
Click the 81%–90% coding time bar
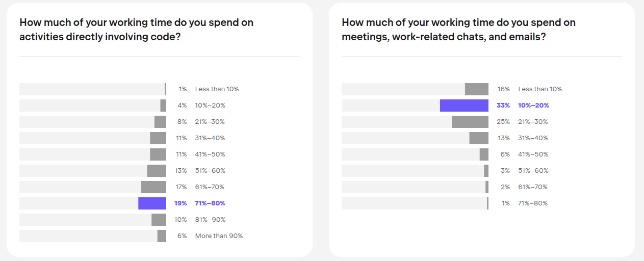(159, 220)
